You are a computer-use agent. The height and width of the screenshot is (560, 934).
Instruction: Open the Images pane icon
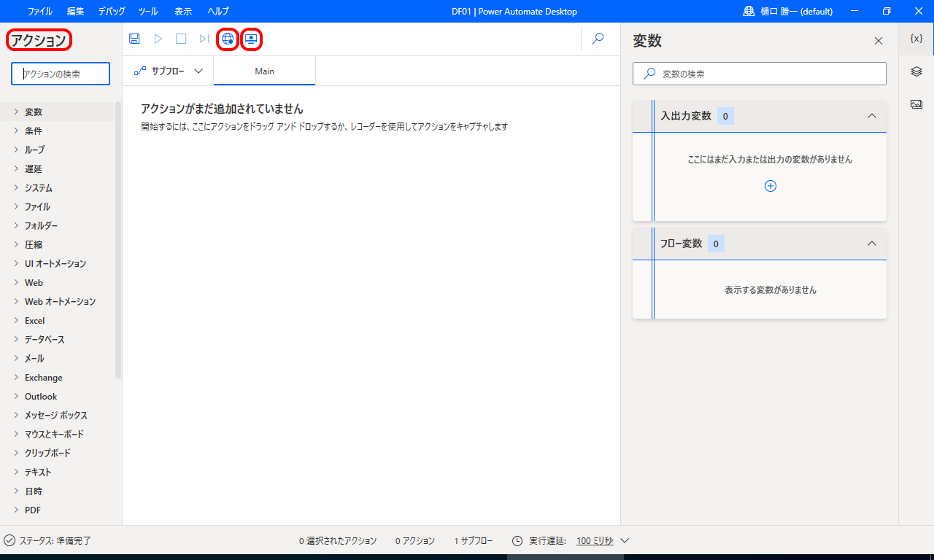point(916,104)
